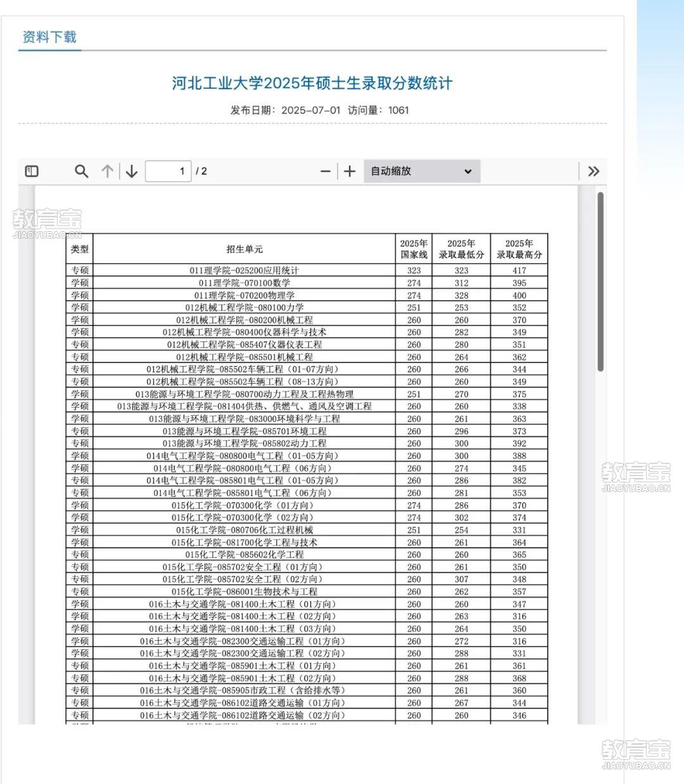
Task: Click row 012机械工程学院-080400仪器科学与技术
Action: pos(307,332)
